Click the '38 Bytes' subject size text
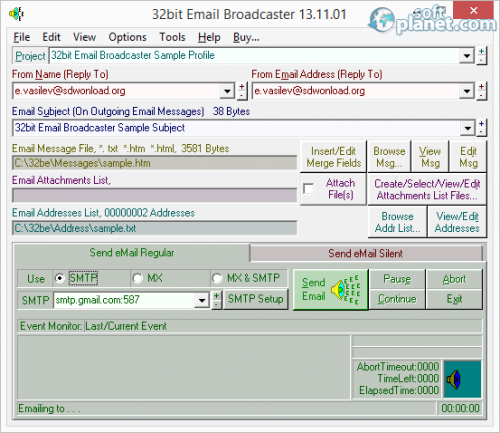 [231, 111]
